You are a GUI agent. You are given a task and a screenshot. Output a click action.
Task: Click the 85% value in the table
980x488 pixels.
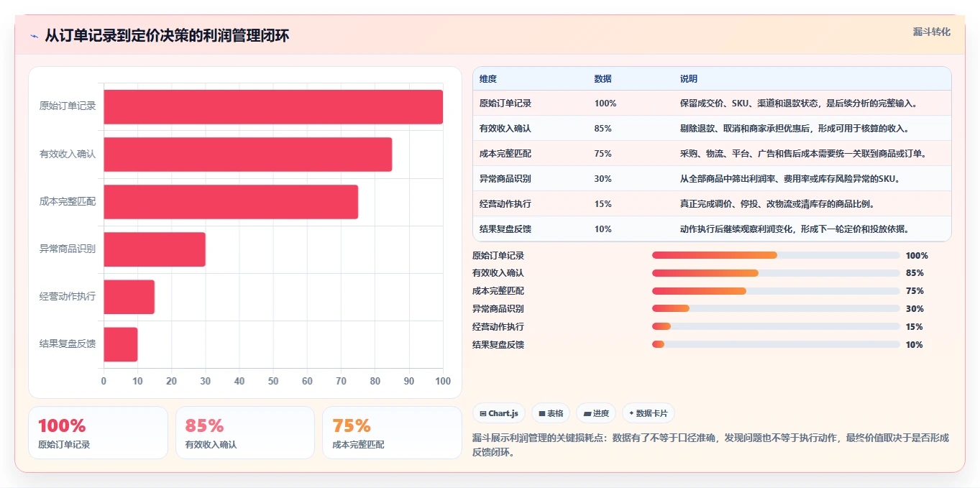point(603,129)
